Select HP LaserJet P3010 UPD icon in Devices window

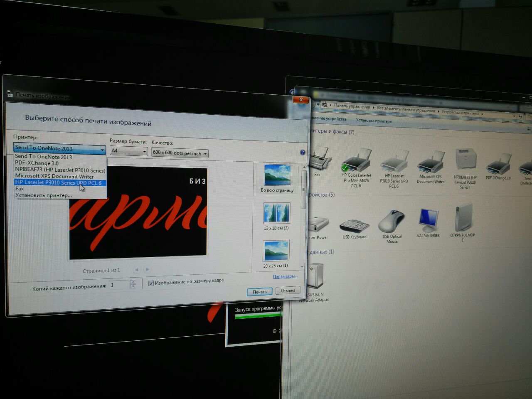[394, 169]
